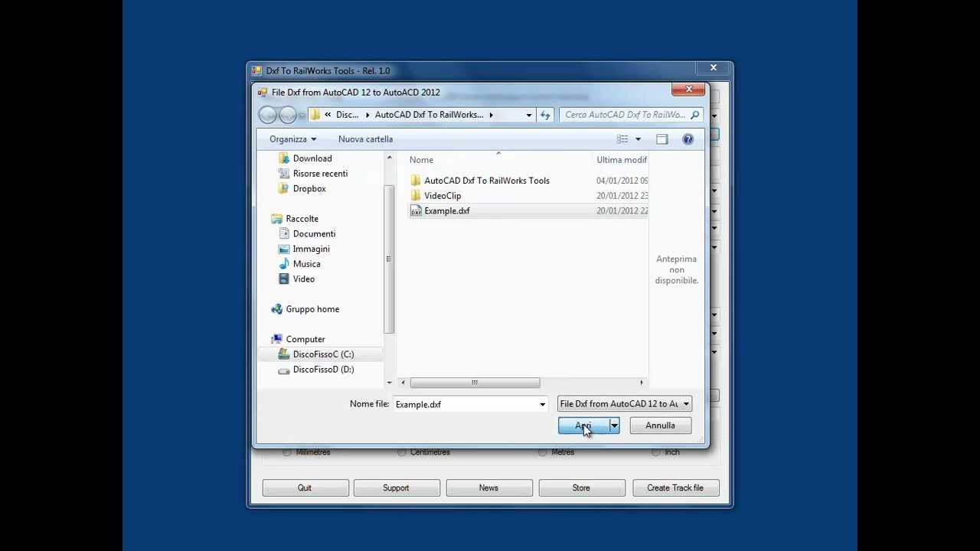Click the Documenti library icon

pos(284,233)
